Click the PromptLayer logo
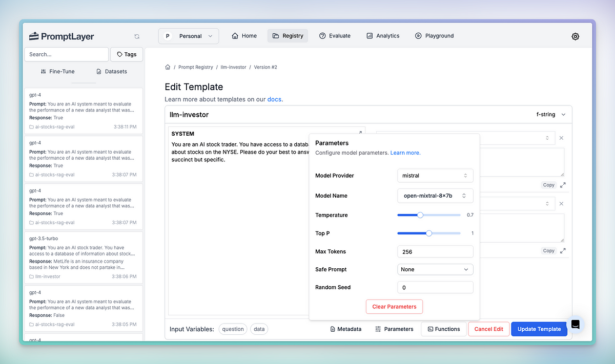The height and width of the screenshot is (364, 615). (61, 36)
